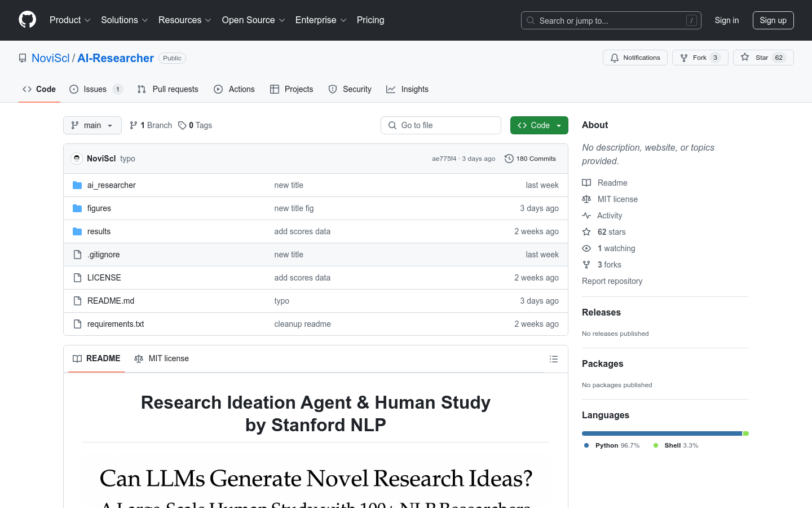This screenshot has width=812, height=508.
Task: Click the Readme link in About
Action: [x=604, y=183]
